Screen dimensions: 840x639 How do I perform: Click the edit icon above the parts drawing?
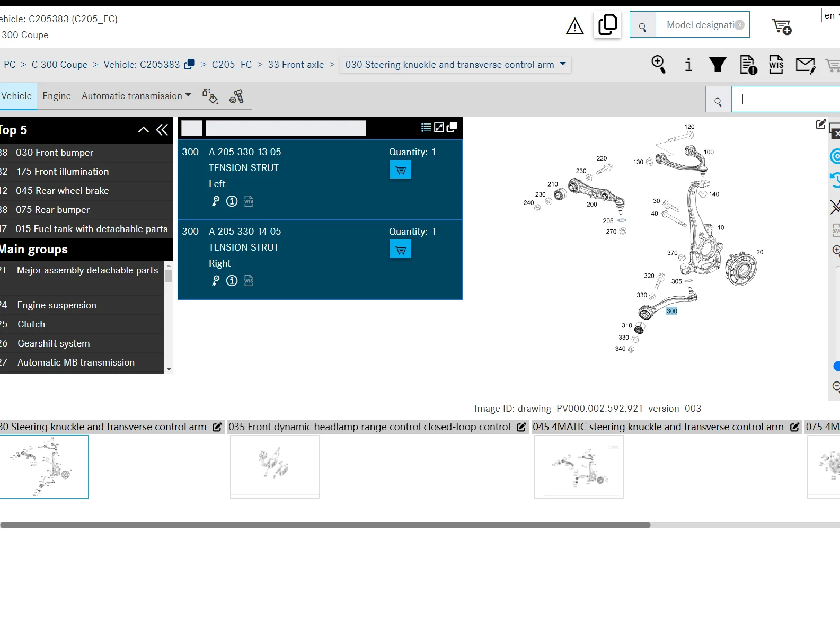(820, 125)
